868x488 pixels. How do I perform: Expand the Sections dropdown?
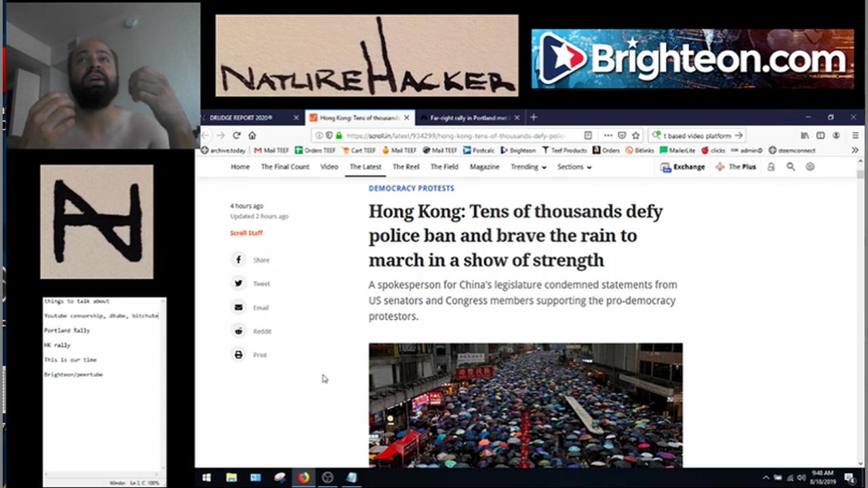coord(574,167)
